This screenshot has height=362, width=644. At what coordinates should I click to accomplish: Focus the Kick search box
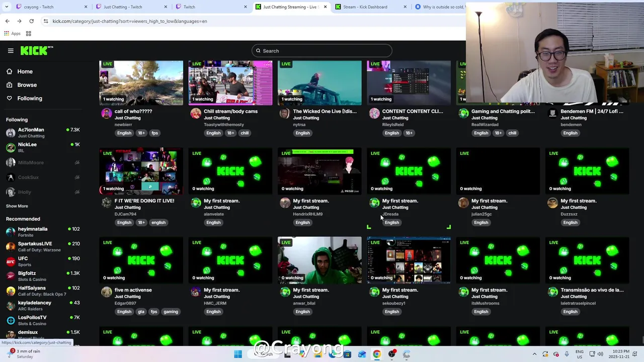click(x=322, y=51)
